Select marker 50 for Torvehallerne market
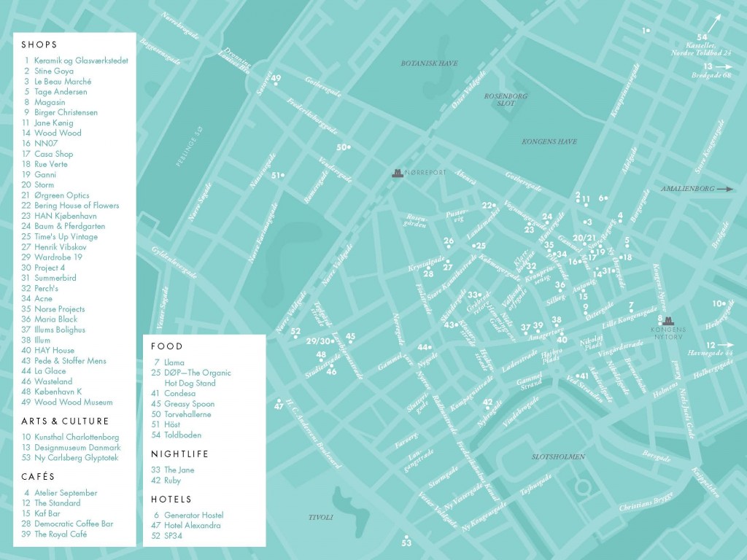747x560 pixels. [340, 147]
